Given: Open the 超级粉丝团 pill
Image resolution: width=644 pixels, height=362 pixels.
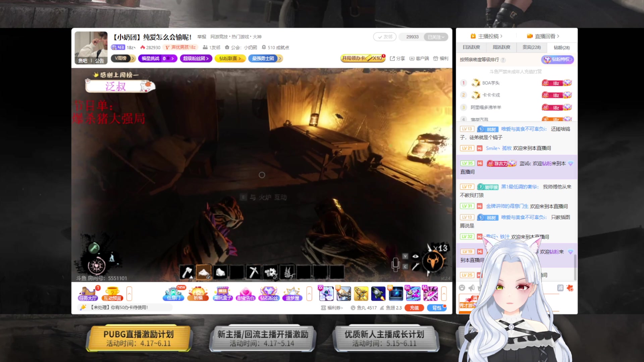Looking at the screenshot, I should pos(196,58).
